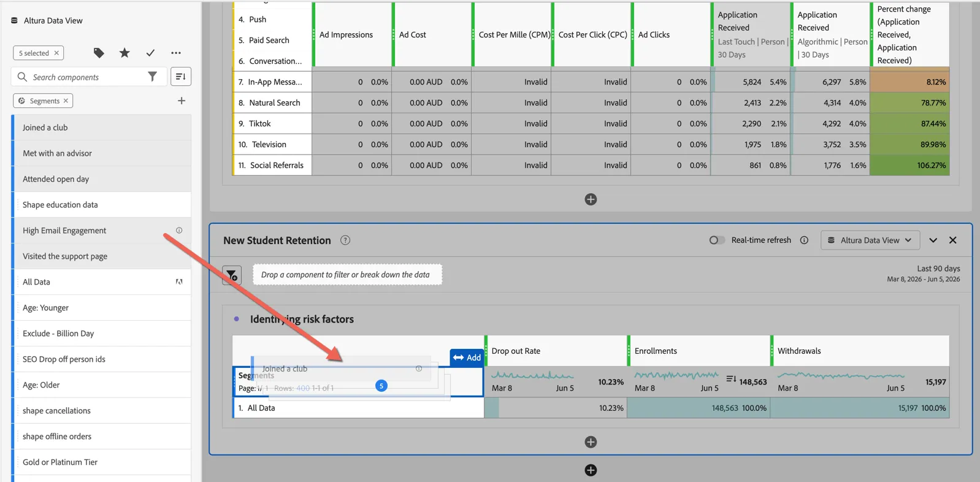980x482 pixels.
Task: Toggle Real-time refresh switch
Action: [x=717, y=240]
